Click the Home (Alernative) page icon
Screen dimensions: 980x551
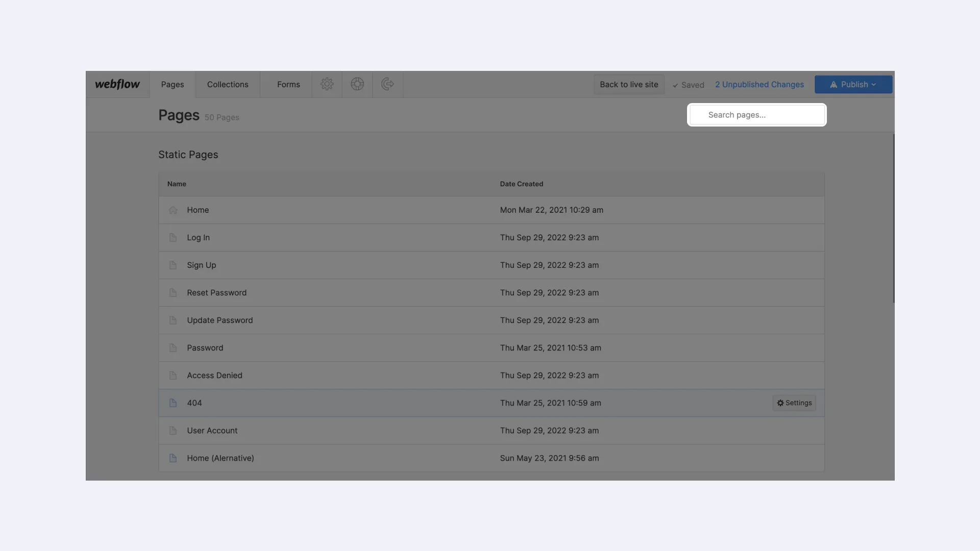pos(173,458)
